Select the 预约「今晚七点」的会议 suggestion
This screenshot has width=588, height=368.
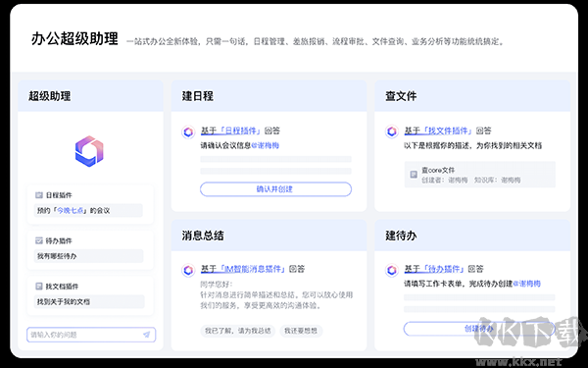tap(88, 211)
